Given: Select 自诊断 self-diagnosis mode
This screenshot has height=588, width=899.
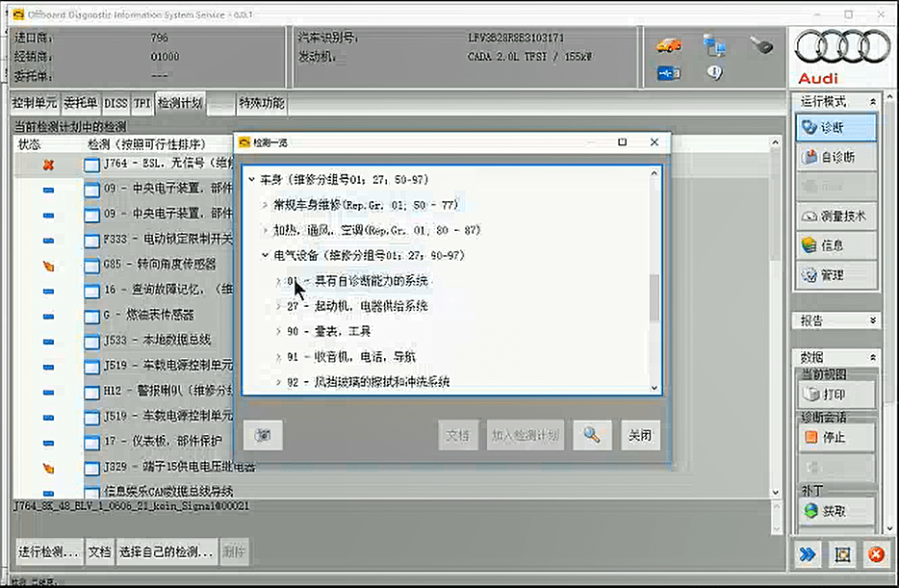Looking at the screenshot, I should coord(836,157).
